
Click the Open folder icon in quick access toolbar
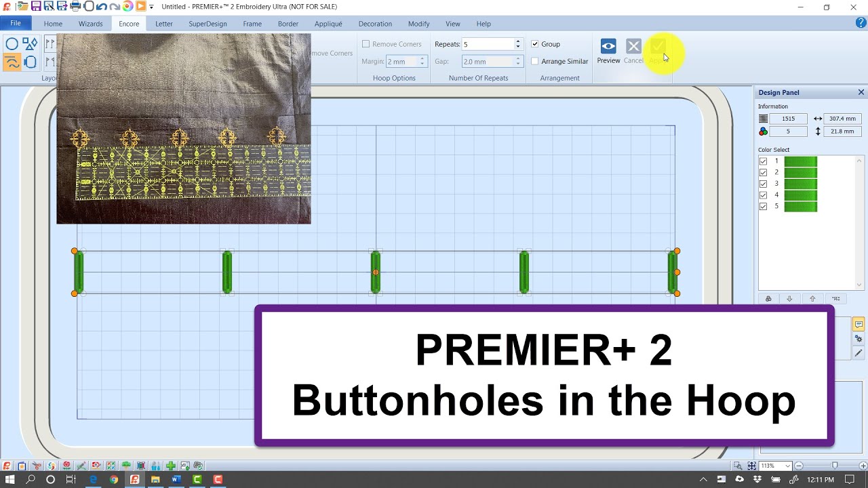click(22, 6)
